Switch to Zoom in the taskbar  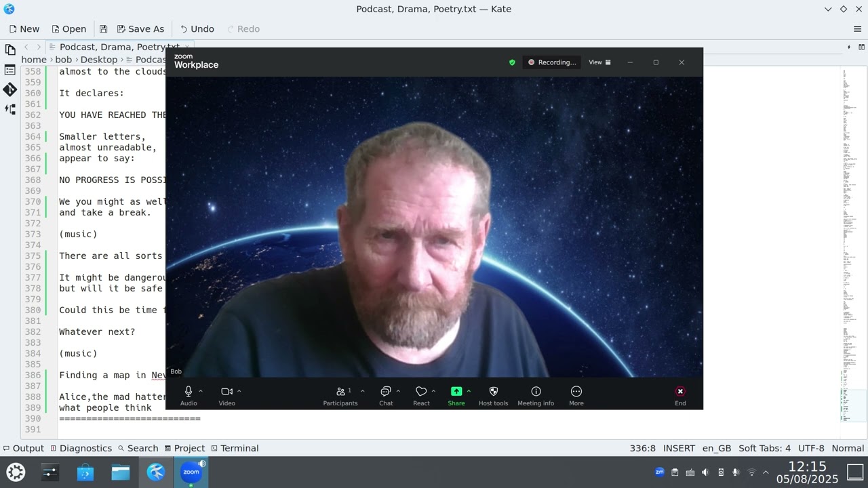tap(191, 472)
